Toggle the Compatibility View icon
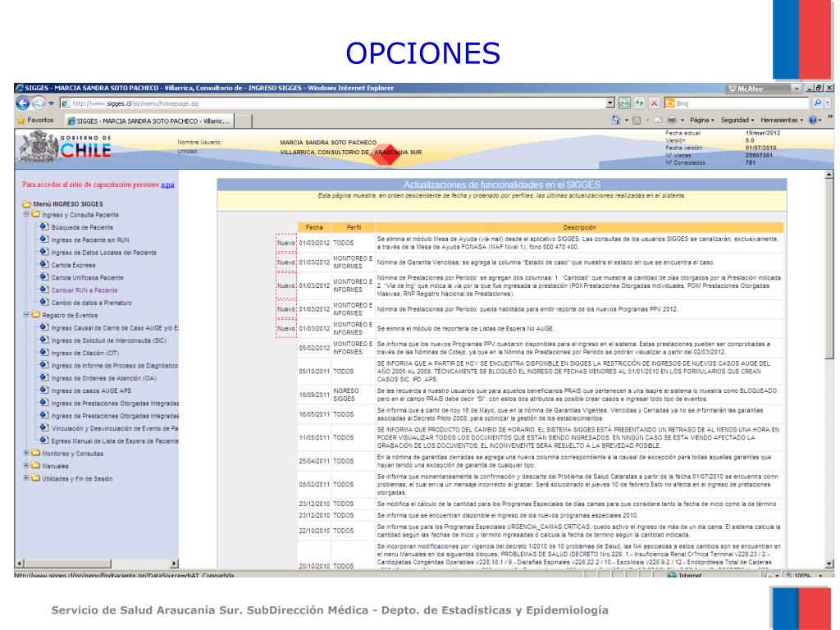840x630 pixels. 624,103
